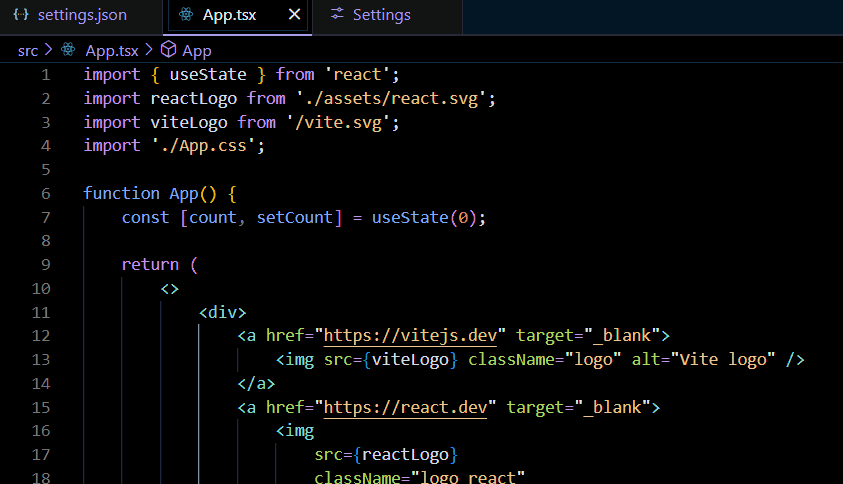Screen dimensions: 843x484
Task: Open the https://vitejs.dev link
Action: 410,336
